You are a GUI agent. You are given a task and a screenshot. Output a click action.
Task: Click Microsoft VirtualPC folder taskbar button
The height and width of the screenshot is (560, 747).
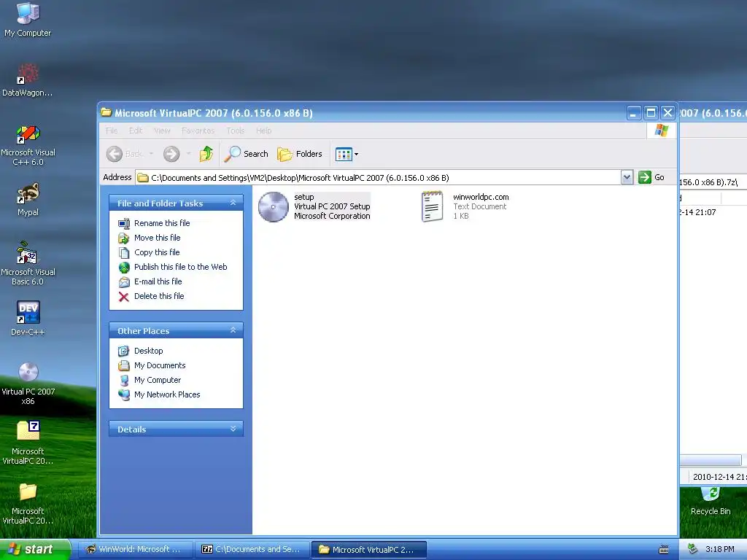click(369, 550)
